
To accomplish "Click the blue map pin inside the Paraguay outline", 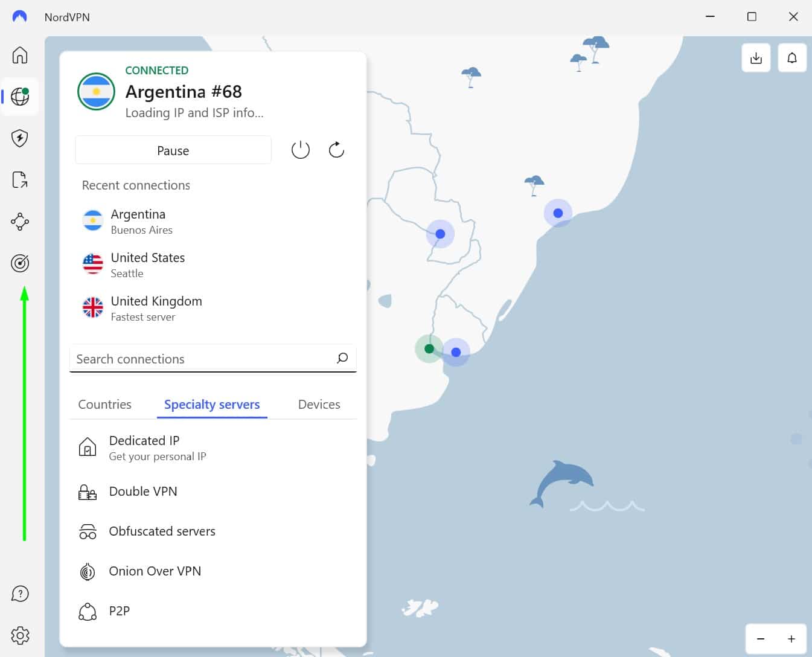I will [440, 234].
